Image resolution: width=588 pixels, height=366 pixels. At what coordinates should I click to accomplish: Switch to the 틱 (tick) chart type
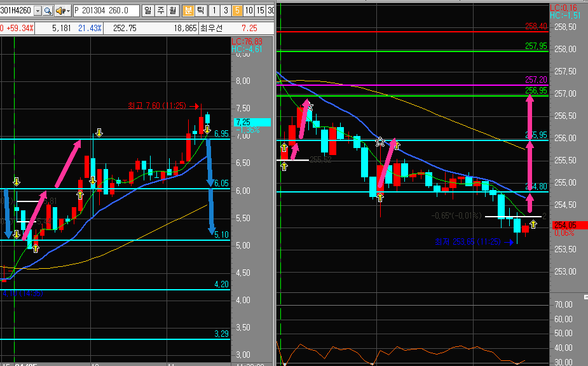200,11
